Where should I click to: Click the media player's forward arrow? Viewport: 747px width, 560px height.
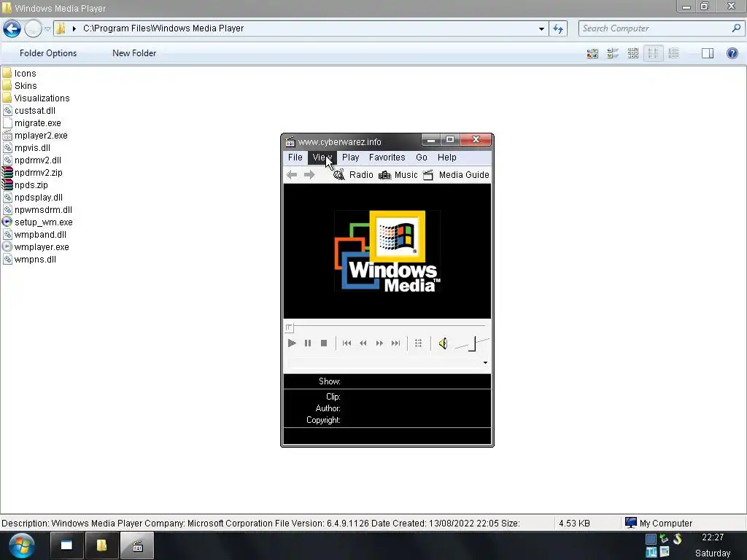(309, 175)
